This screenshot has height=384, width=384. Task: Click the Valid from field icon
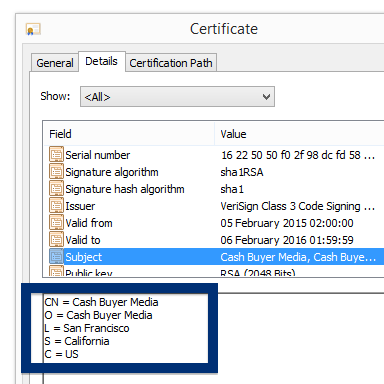click(56, 223)
